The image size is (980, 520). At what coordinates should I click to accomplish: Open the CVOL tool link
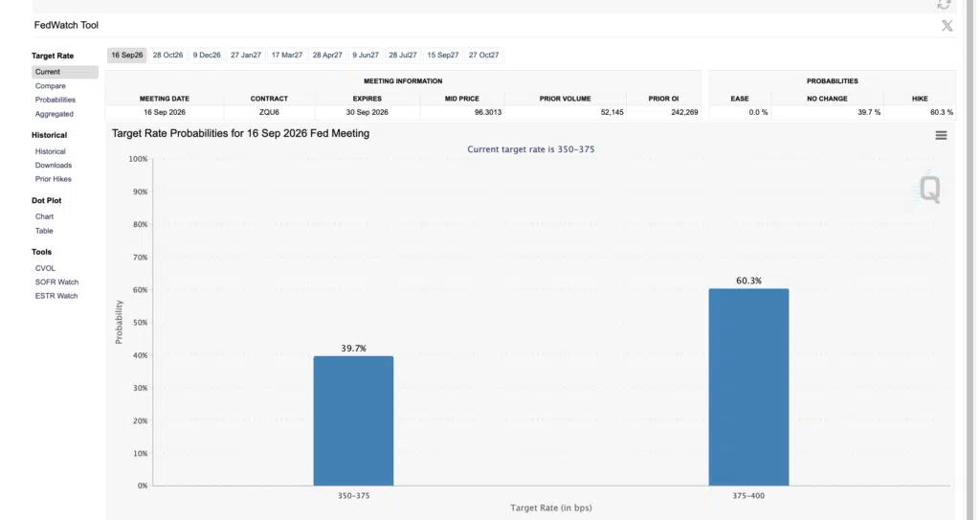tap(45, 268)
